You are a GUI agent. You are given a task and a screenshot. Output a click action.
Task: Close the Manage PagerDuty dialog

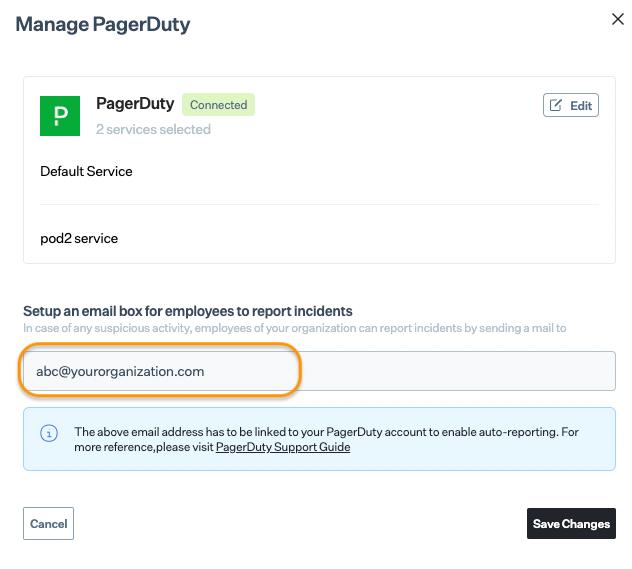[x=617, y=19]
